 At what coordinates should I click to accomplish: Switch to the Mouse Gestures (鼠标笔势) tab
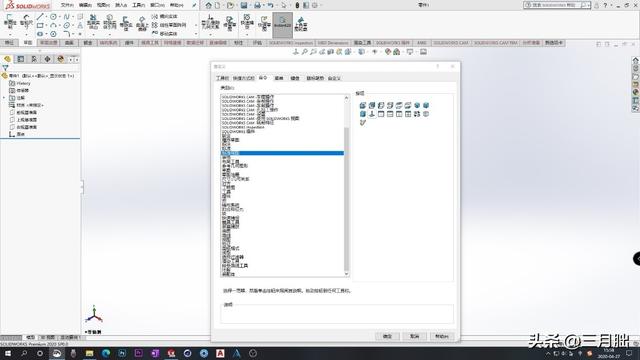[x=315, y=78]
